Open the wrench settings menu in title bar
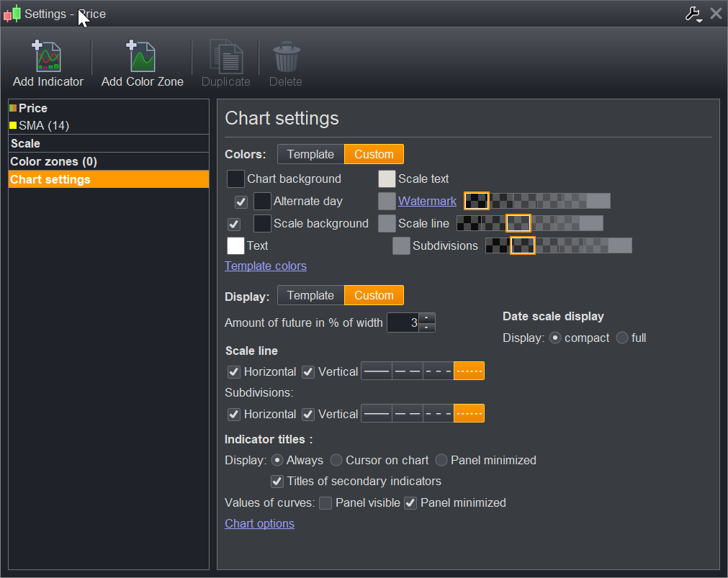The height and width of the screenshot is (578, 728). point(693,14)
